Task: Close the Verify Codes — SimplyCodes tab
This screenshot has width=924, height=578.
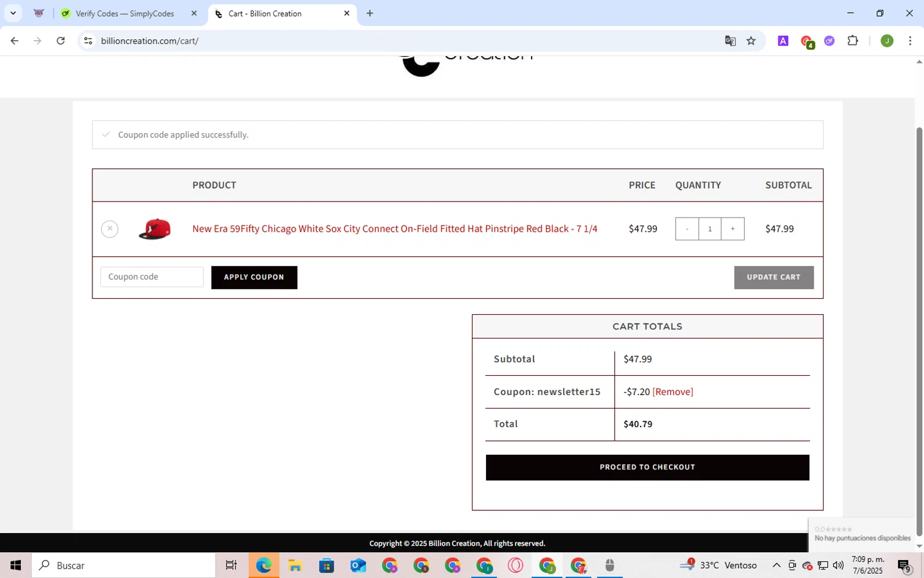Action: [x=194, y=13]
